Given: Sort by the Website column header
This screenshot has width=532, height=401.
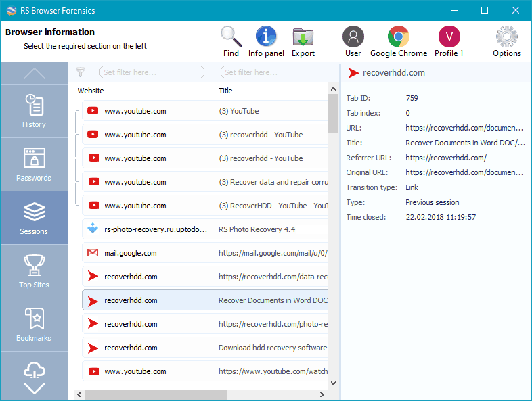Looking at the screenshot, I should coord(146,91).
